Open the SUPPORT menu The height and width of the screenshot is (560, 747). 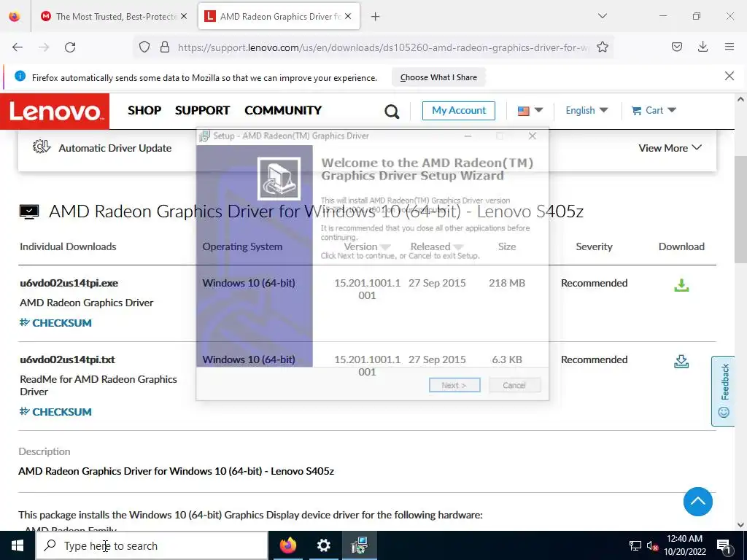(x=203, y=111)
